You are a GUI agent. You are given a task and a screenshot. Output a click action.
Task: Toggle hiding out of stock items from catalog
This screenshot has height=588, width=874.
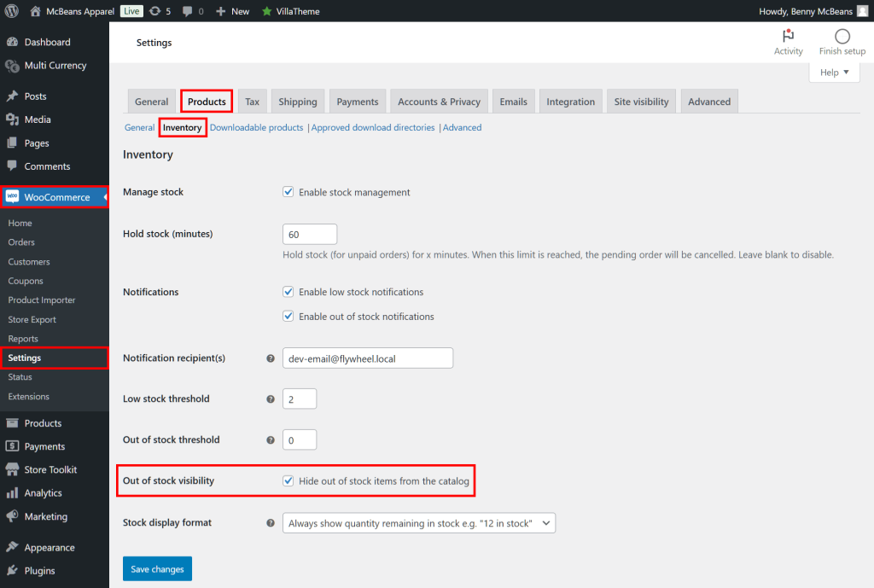coord(288,480)
